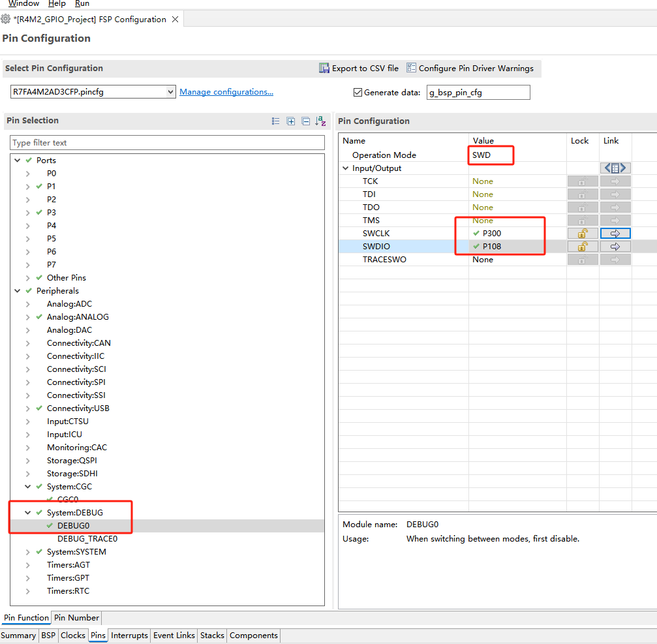Switch to the Event Links tab

[174, 636]
